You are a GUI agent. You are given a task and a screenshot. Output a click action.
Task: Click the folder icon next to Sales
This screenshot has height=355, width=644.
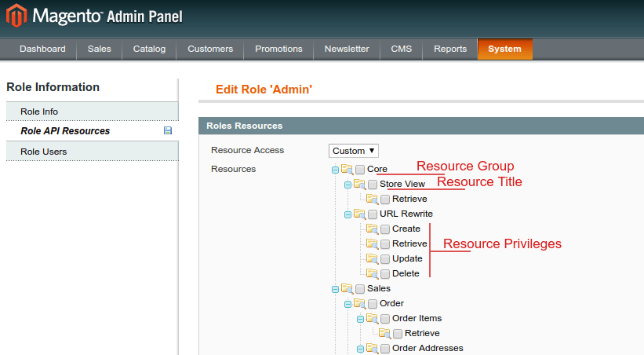[x=347, y=288]
